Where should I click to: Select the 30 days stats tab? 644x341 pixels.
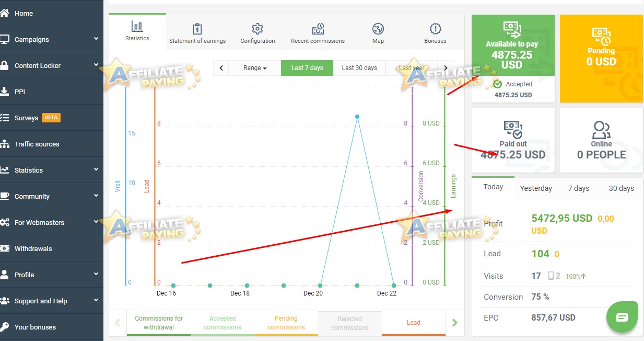621,188
